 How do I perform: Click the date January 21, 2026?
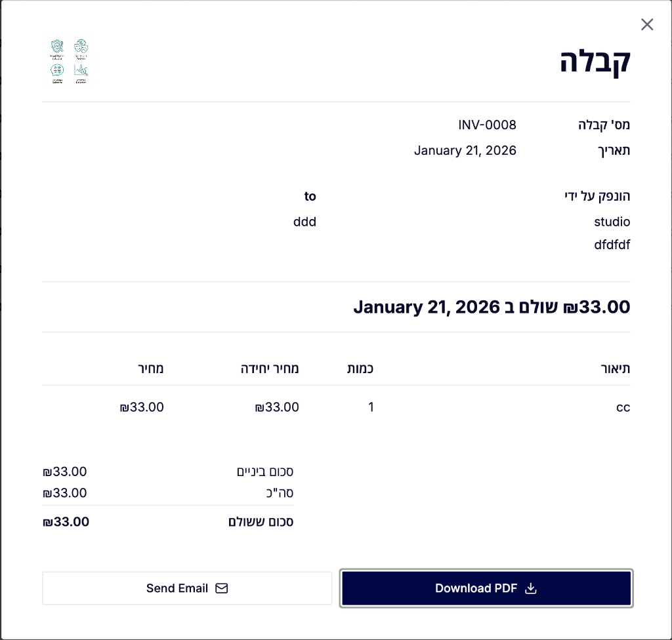point(465,150)
